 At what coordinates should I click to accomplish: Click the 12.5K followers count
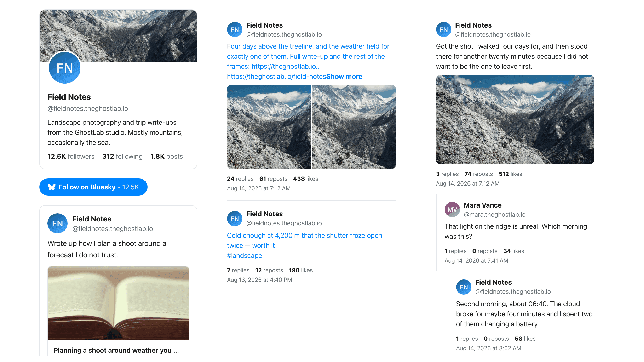point(71,156)
